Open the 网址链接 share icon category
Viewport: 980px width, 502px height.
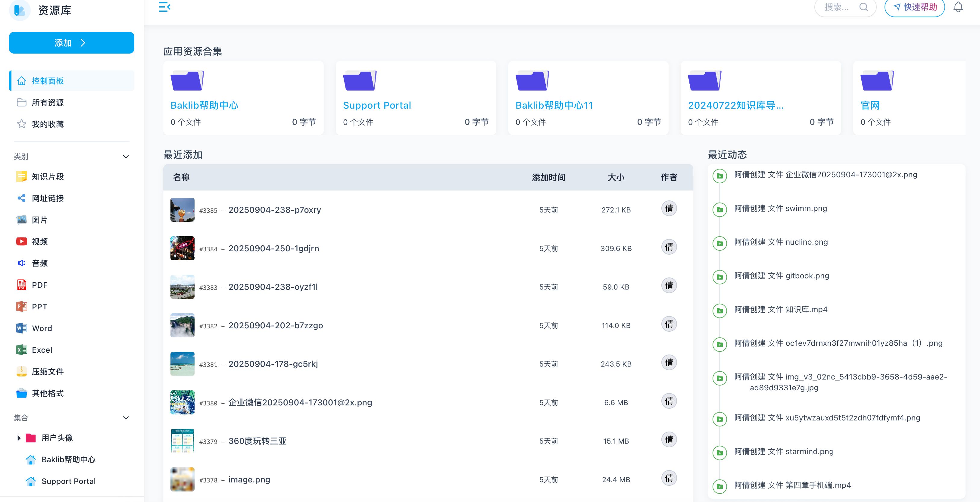[22, 198]
